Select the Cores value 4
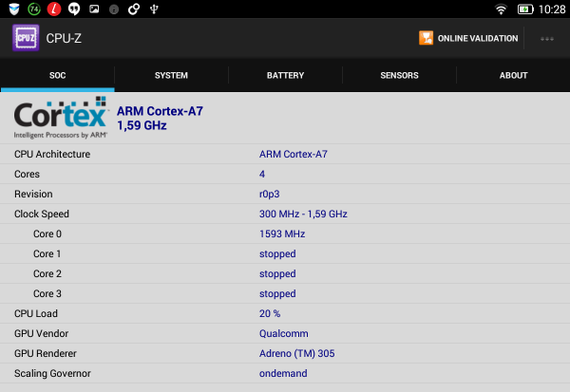570x392 pixels. point(262,174)
